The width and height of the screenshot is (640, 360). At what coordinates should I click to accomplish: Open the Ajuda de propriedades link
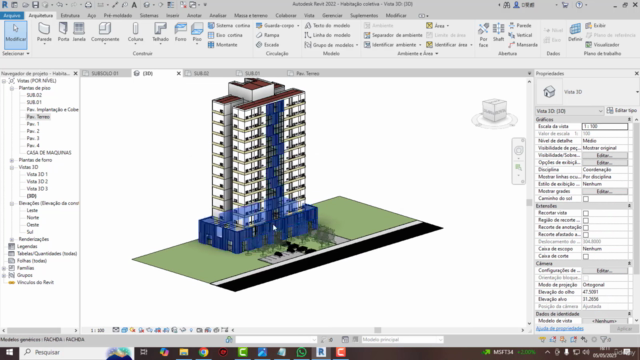(560, 329)
